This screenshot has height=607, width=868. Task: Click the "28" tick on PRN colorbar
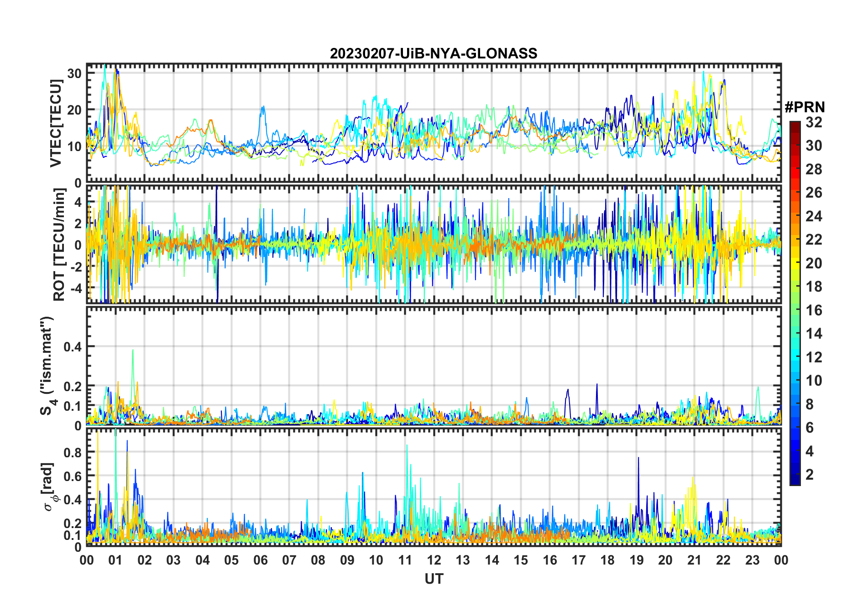[x=814, y=169]
